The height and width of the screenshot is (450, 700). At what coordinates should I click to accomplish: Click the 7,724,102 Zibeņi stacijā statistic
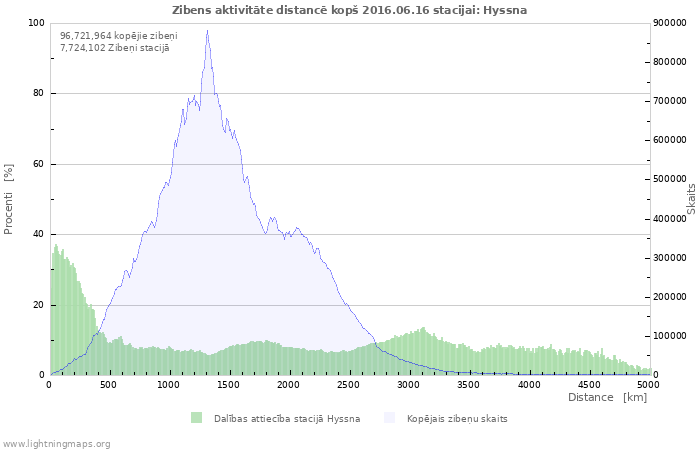pos(114,48)
